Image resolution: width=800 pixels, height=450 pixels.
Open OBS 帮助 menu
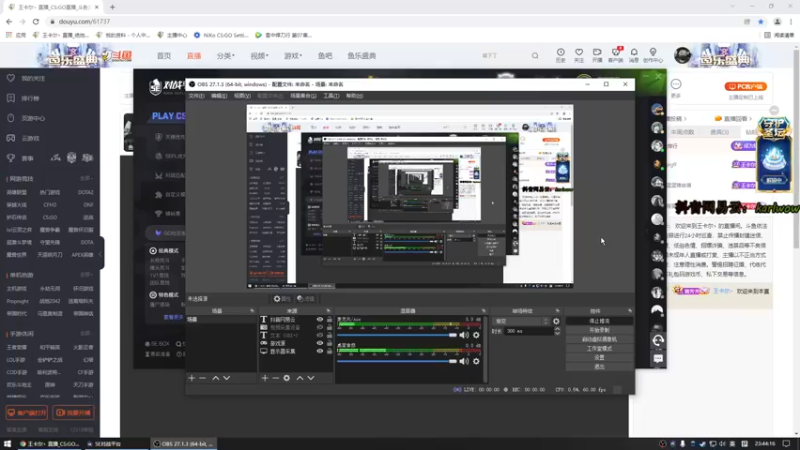(x=355, y=96)
